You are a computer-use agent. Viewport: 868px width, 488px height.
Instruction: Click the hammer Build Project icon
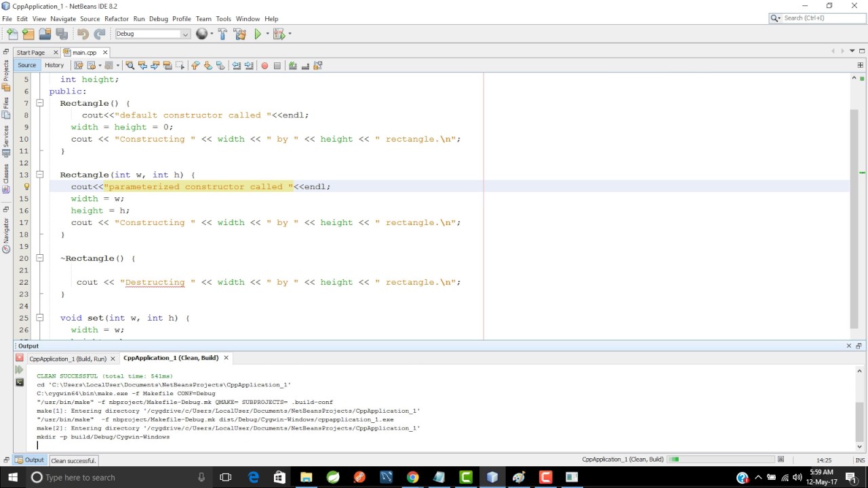pos(222,34)
